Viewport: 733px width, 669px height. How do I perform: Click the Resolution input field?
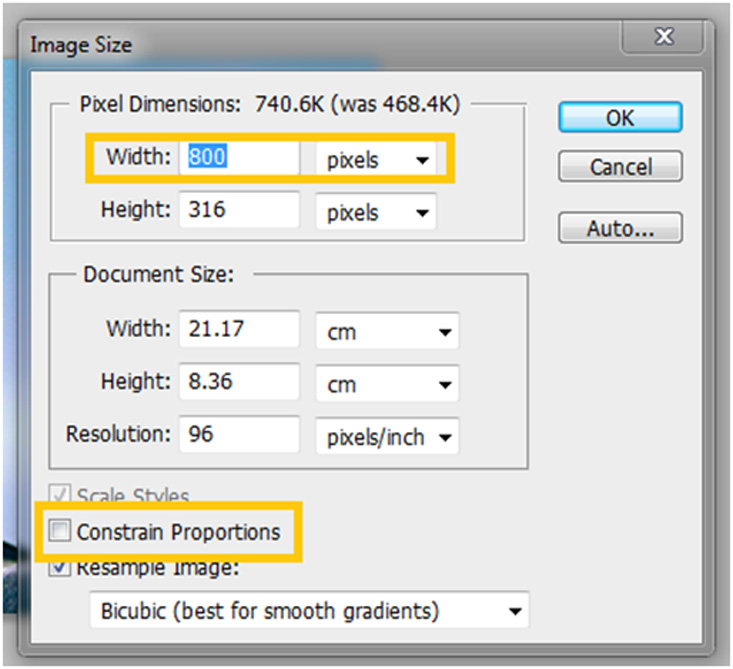[x=239, y=435]
